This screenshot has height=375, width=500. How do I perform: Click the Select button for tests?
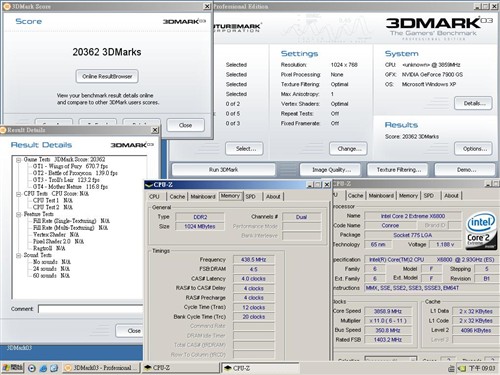[x=244, y=149]
